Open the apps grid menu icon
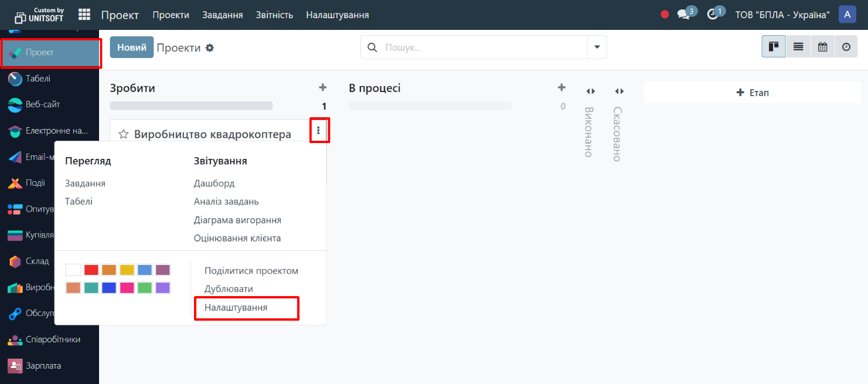Viewport: 868px width, 384px height. [x=84, y=15]
